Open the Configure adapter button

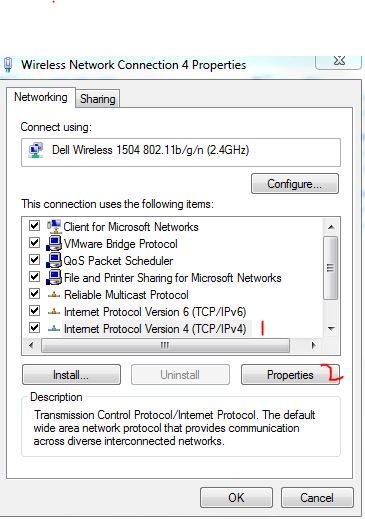point(295,184)
